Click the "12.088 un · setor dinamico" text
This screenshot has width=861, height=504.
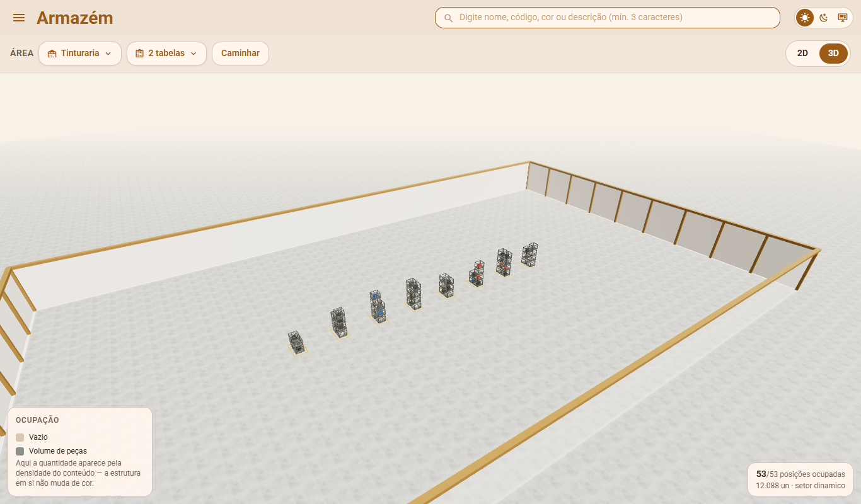800,486
